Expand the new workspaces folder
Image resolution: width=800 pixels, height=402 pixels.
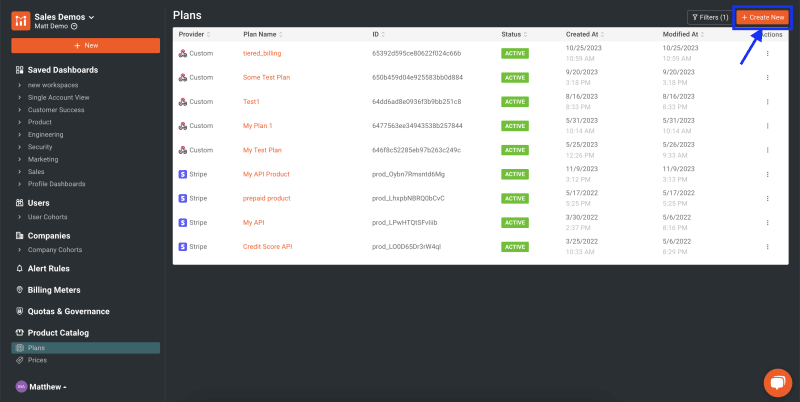[53, 85]
